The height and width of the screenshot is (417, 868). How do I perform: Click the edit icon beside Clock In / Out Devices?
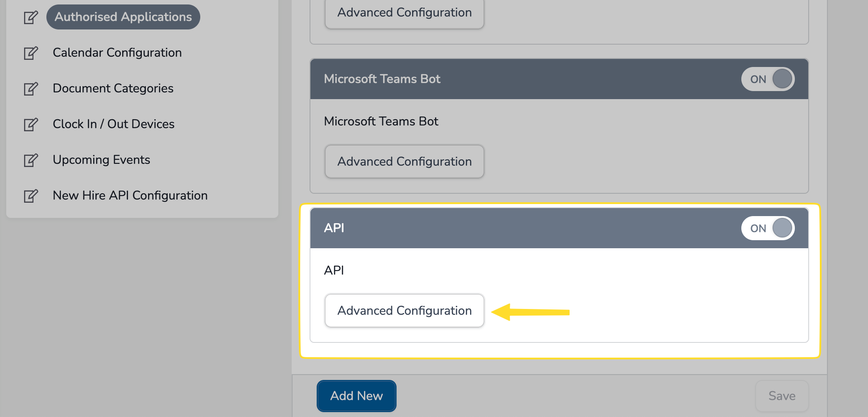[31, 125]
